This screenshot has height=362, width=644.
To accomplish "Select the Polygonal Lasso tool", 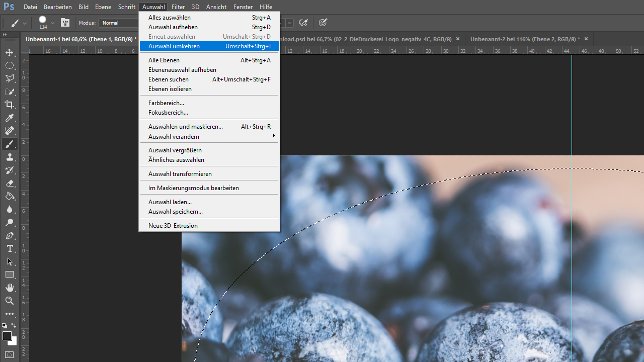I will point(9,78).
